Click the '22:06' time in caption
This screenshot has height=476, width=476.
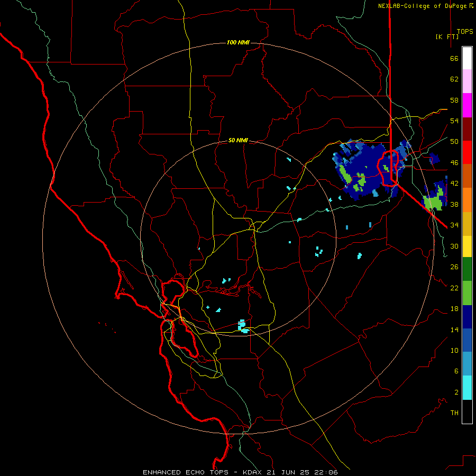327,472
